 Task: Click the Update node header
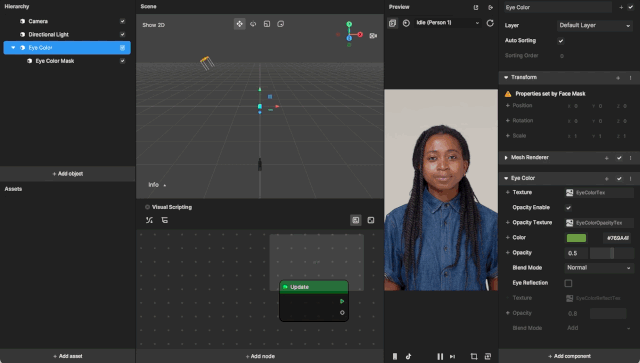tap(314, 287)
